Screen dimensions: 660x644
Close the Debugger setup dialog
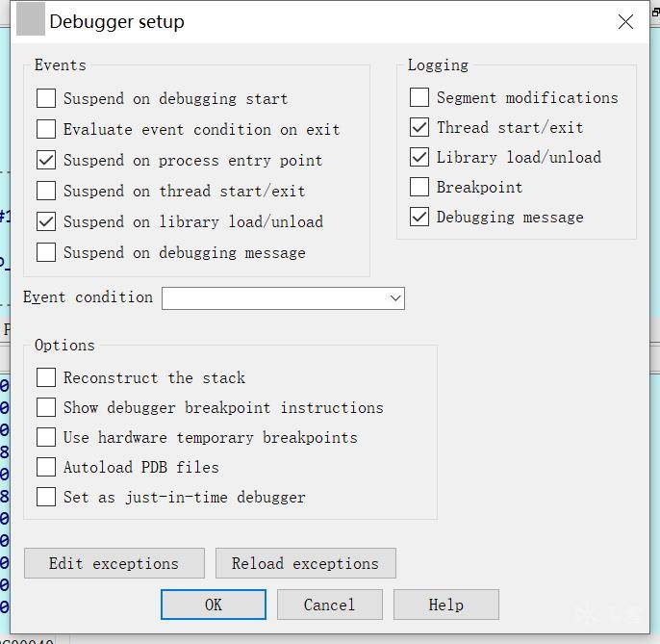(x=625, y=22)
